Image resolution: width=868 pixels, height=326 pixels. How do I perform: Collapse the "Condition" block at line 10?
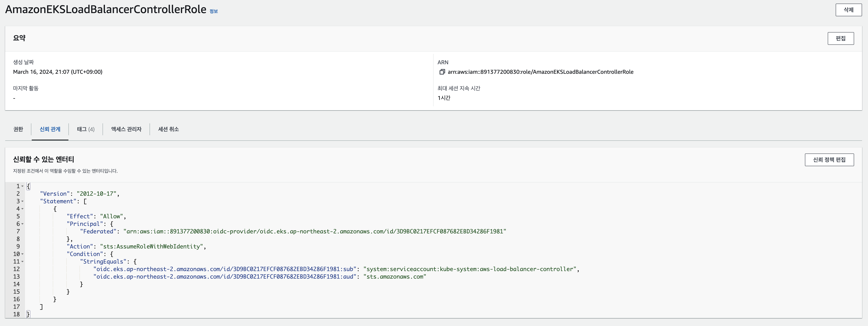[23, 254]
